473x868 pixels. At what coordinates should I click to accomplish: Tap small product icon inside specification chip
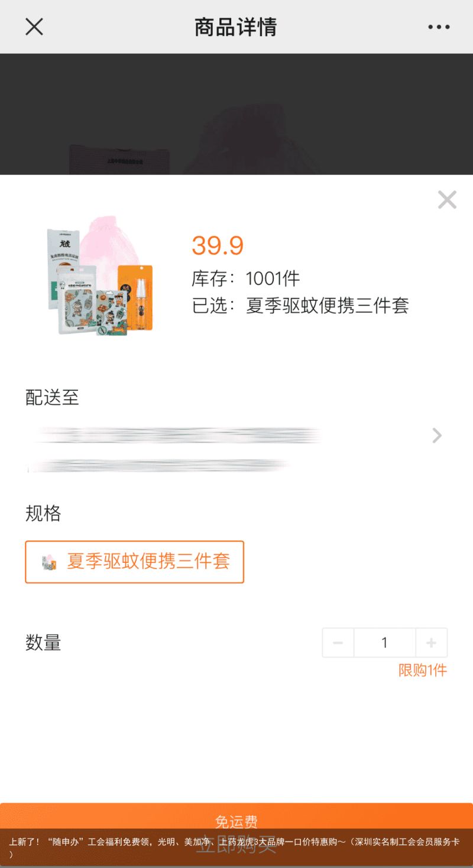click(x=49, y=562)
